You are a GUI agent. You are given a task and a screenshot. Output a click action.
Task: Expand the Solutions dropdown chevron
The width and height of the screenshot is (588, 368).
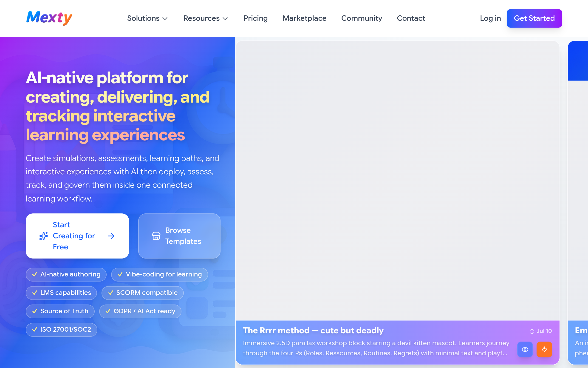click(165, 18)
